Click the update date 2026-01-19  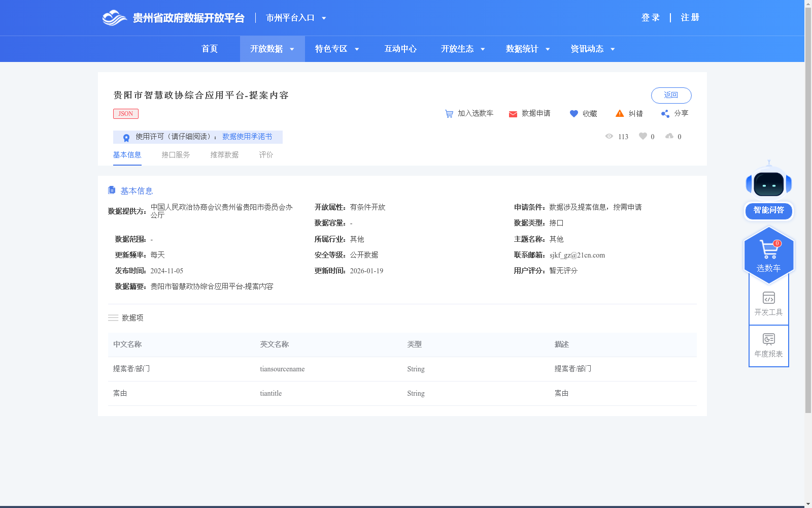click(x=366, y=271)
